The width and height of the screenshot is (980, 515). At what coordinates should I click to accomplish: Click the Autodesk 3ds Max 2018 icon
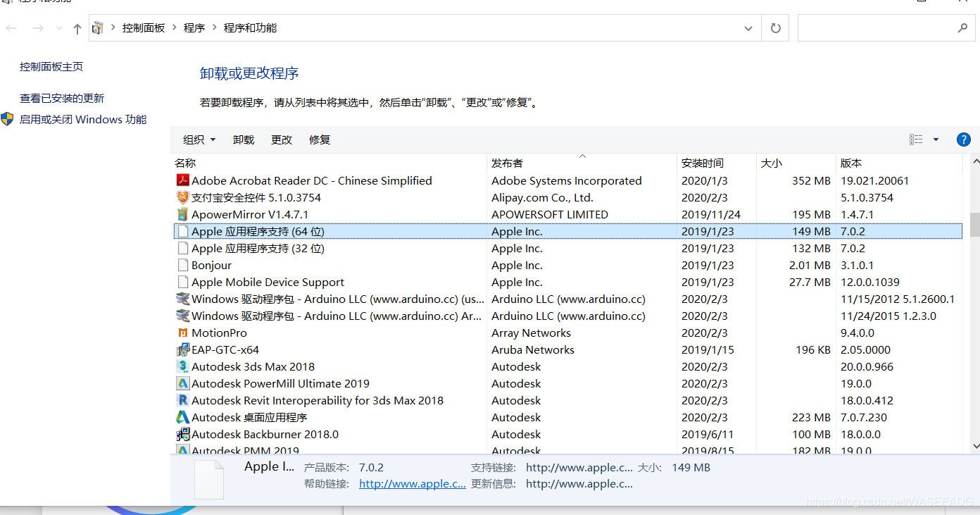183,366
